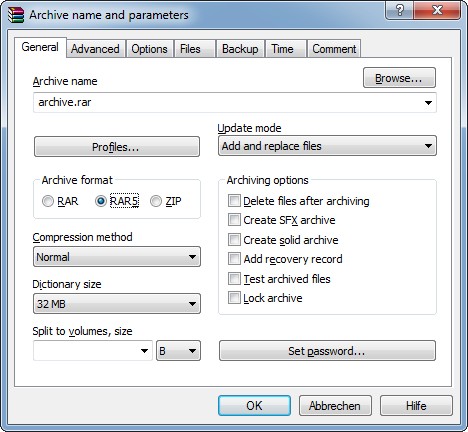Tick the Add recovery record checkbox
The width and height of the screenshot is (468, 432).
pos(234,259)
